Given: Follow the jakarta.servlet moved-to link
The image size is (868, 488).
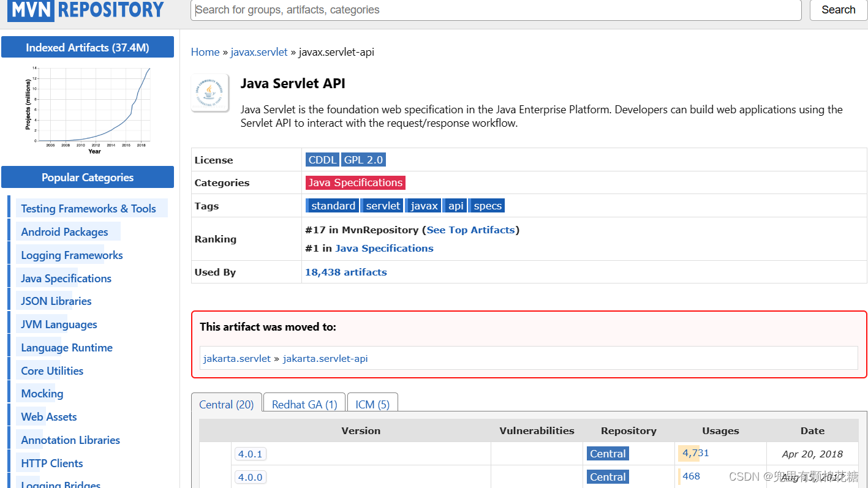Looking at the screenshot, I should [237, 359].
